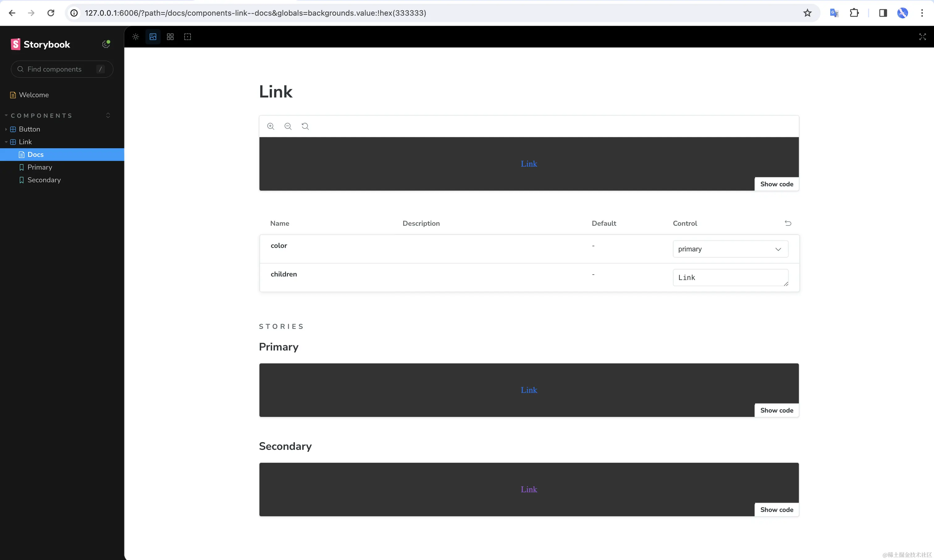
Task: Edit the children text field showing Link
Action: (x=730, y=277)
